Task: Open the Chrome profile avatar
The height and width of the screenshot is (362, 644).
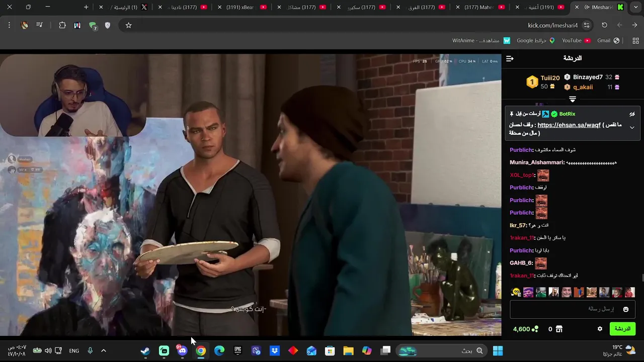Action: coord(25,25)
